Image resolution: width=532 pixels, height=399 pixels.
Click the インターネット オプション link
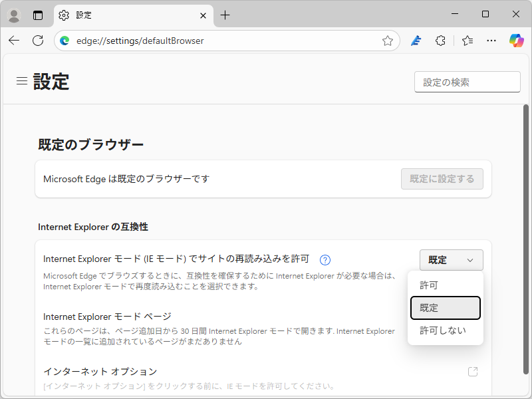pos(97,371)
